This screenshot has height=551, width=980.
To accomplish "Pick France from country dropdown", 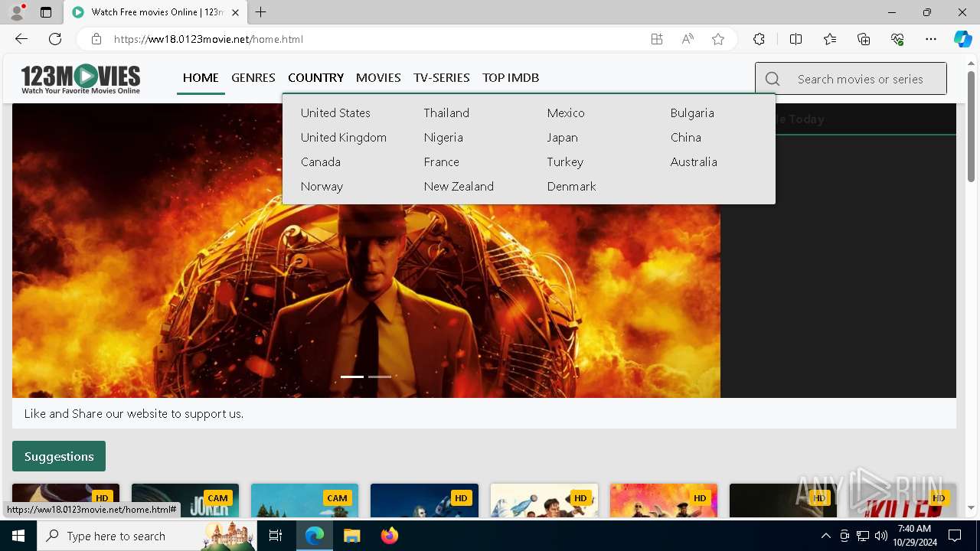I will click(442, 161).
